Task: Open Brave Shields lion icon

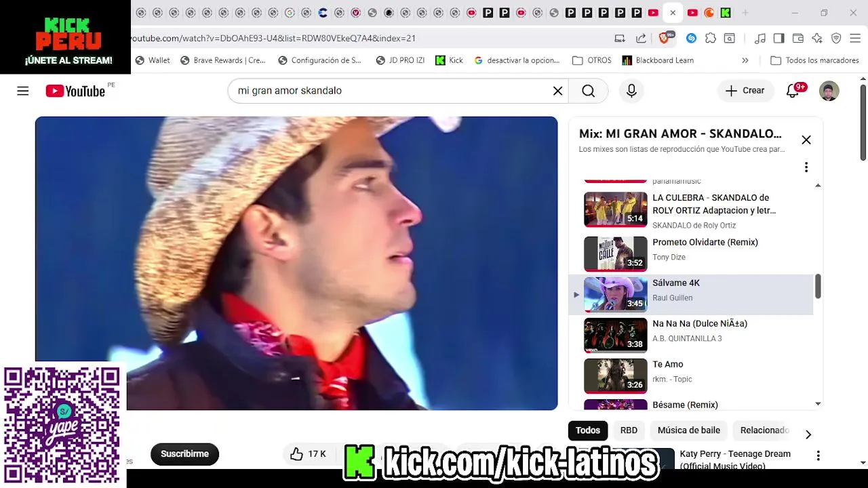Action: click(665, 39)
